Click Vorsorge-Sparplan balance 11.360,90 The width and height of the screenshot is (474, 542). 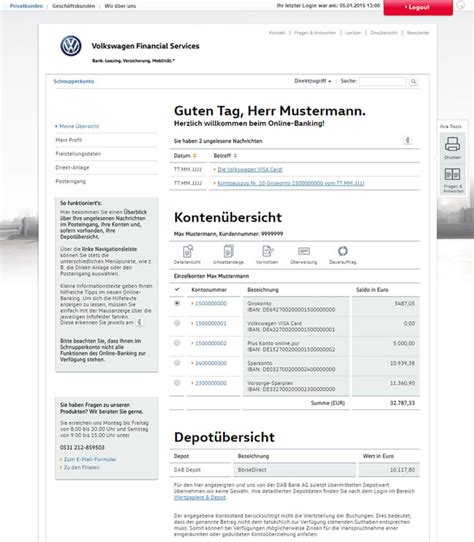click(x=402, y=383)
